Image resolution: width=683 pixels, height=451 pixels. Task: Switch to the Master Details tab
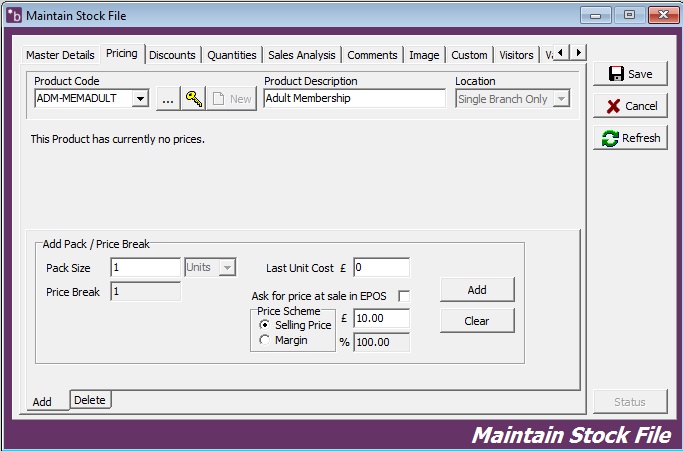pos(60,55)
